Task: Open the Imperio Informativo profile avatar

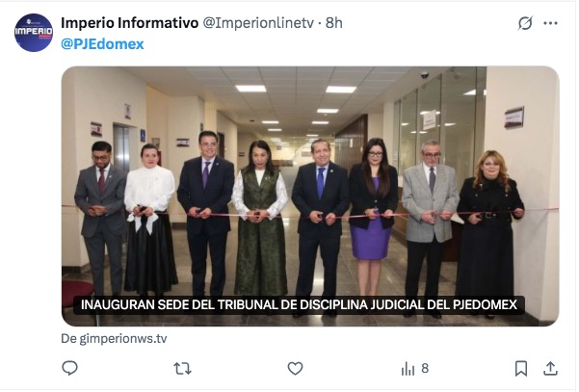Action: pos(33,33)
